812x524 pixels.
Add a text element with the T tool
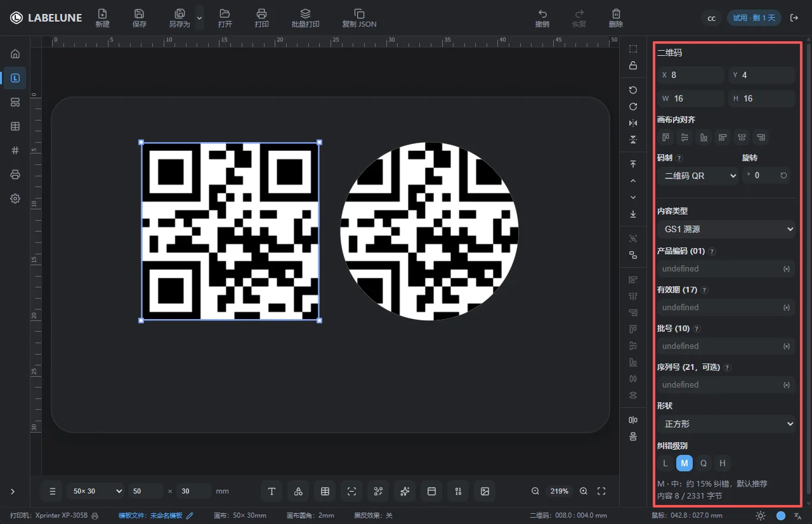coord(272,491)
